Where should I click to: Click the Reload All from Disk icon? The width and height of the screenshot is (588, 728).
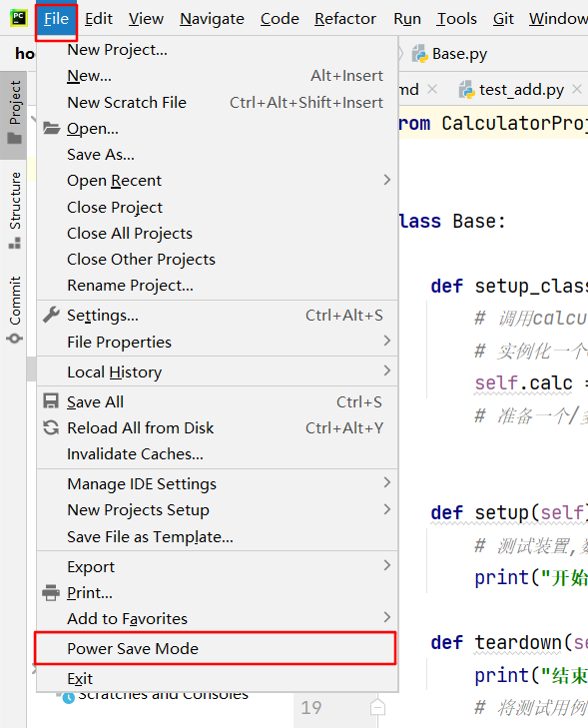tap(51, 427)
